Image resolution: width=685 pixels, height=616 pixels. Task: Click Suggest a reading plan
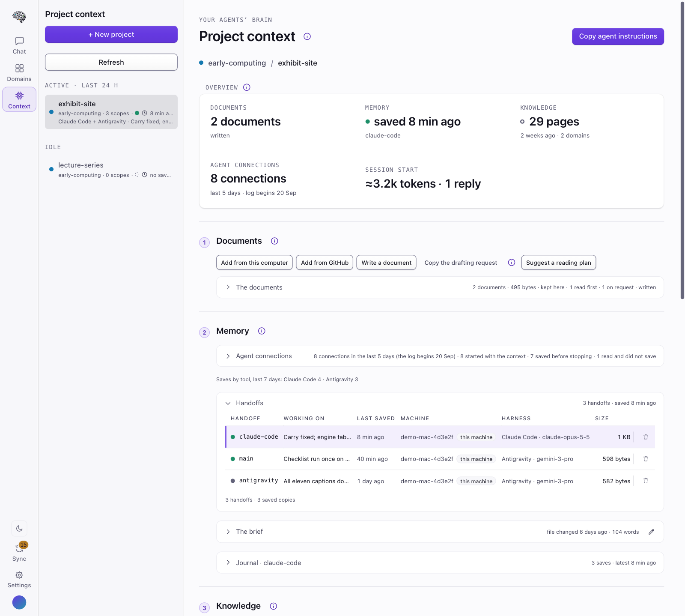(558, 263)
